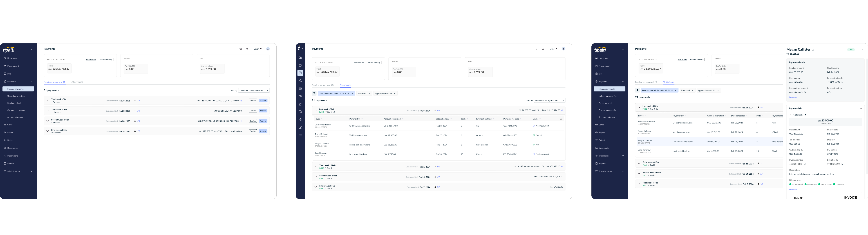Collapse the Payment bills section
Viewport: 868px width, 235px height.
pyautogui.click(x=861, y=108)
